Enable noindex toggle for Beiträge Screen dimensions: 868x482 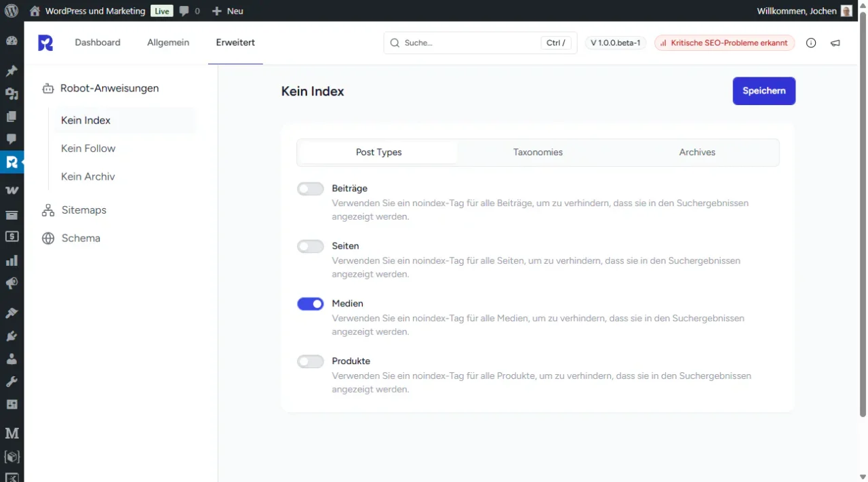point(310,189)
